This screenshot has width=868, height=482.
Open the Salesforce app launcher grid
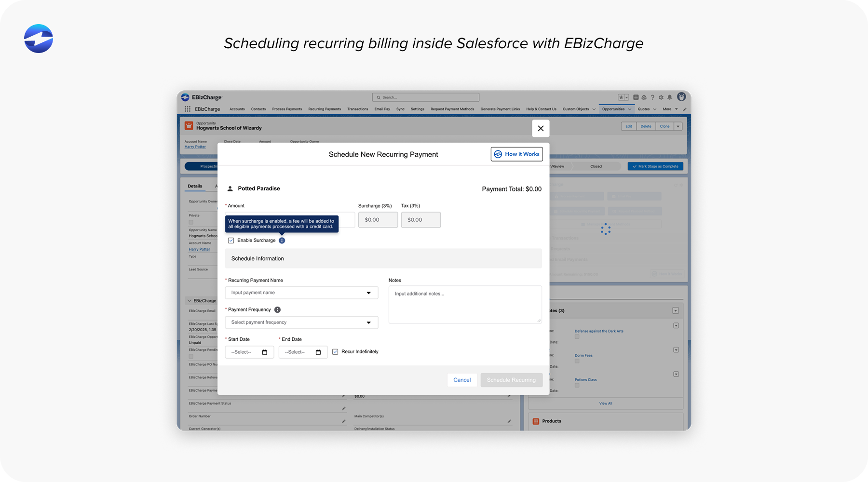pyautogui.click(x=188, y=109)
